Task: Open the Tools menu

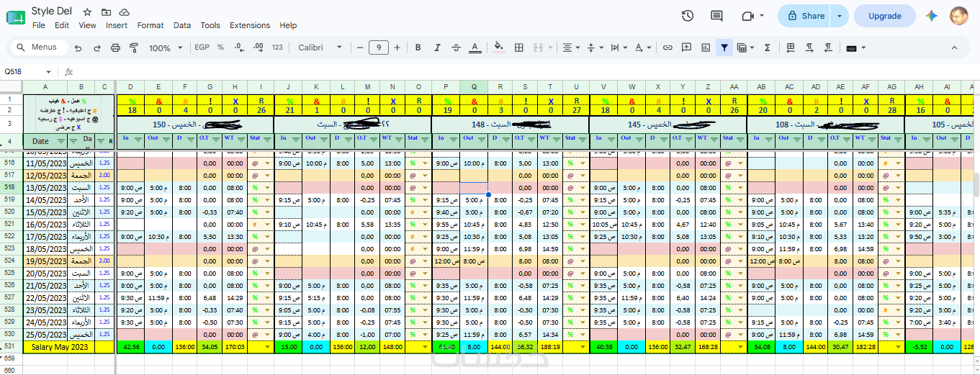Action: tap(210, 25)
